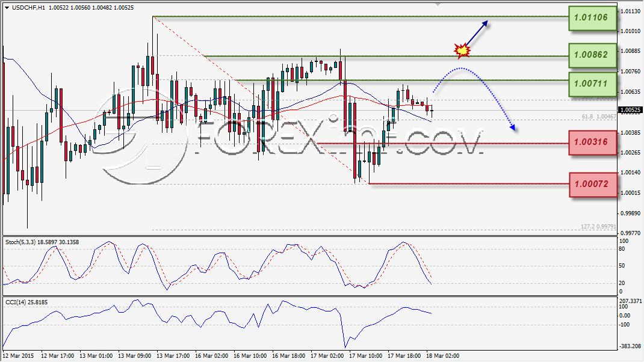Select the 1.00072 red support label

point(593,184)
